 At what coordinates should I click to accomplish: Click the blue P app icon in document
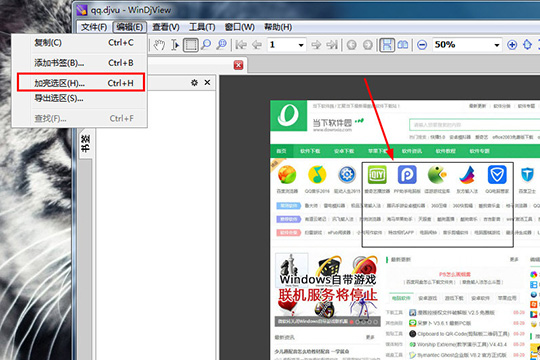click(407, 175)
